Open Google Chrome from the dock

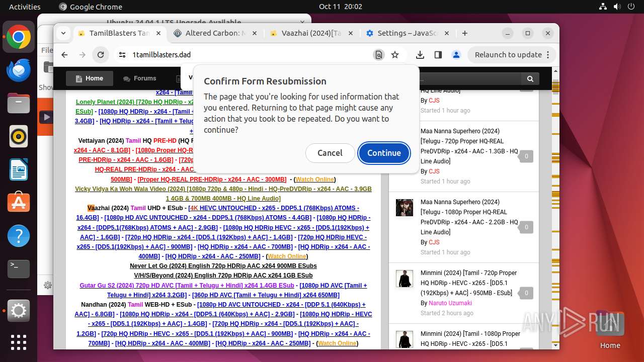tap(19, 37)
